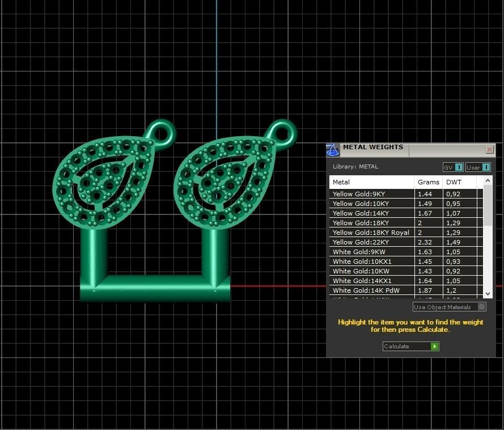Select Yellow Gold:10KY row
The width and height of the screenshot is (504, 430).
pyautogui.click(x=406, y=204)
